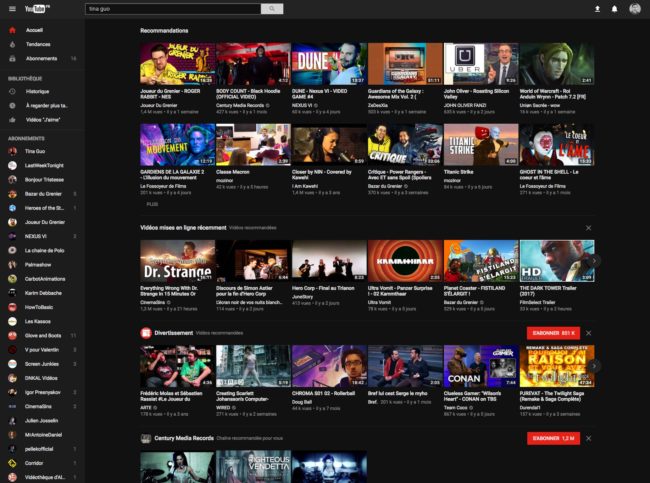Open CHROMA S01 02 Rollerball title
Image resolution: width=650 pixels, height=483 pixels.
[x=323, y=393]
